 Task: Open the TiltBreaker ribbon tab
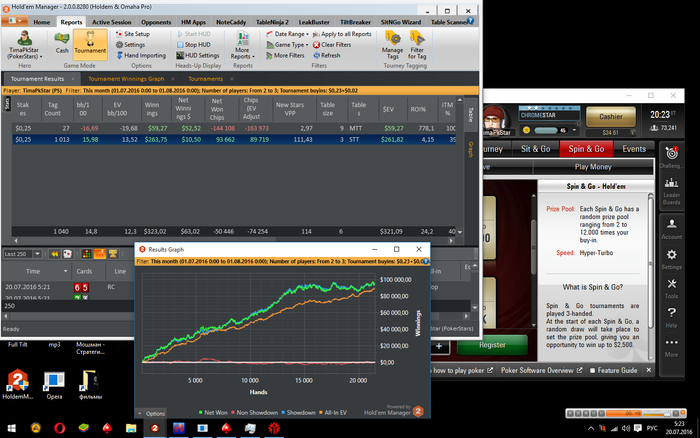pos(355,22)
